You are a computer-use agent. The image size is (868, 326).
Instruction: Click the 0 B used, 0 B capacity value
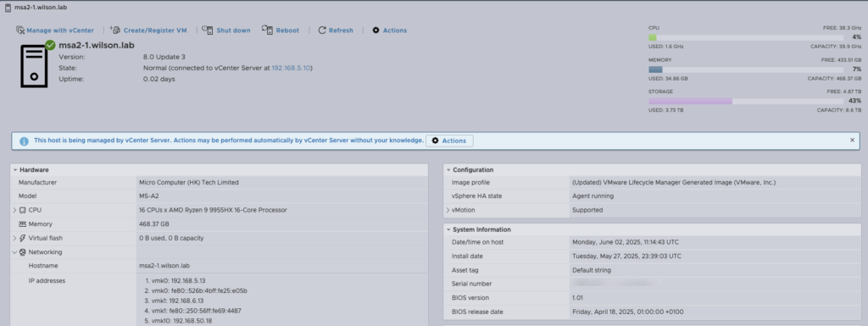coord(171,238)
